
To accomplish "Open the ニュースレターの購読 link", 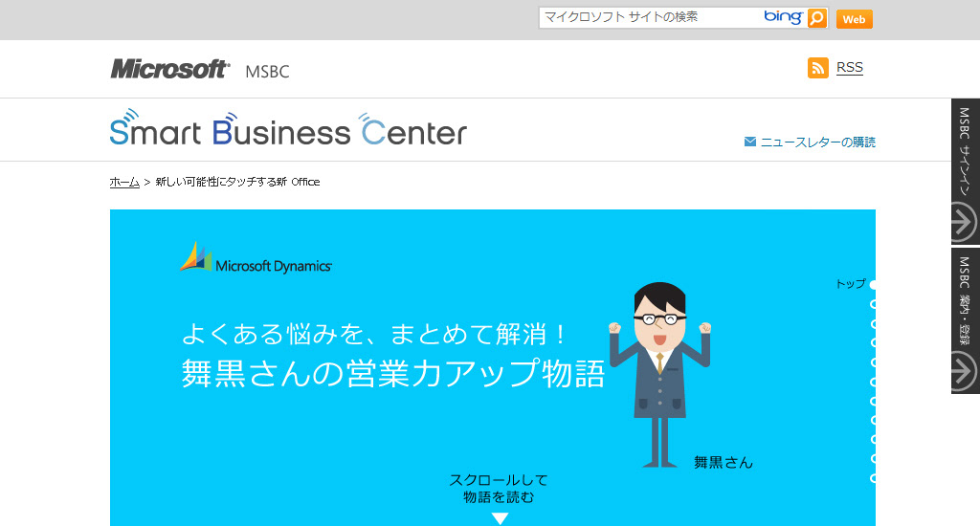I will [x=817, y=142].
